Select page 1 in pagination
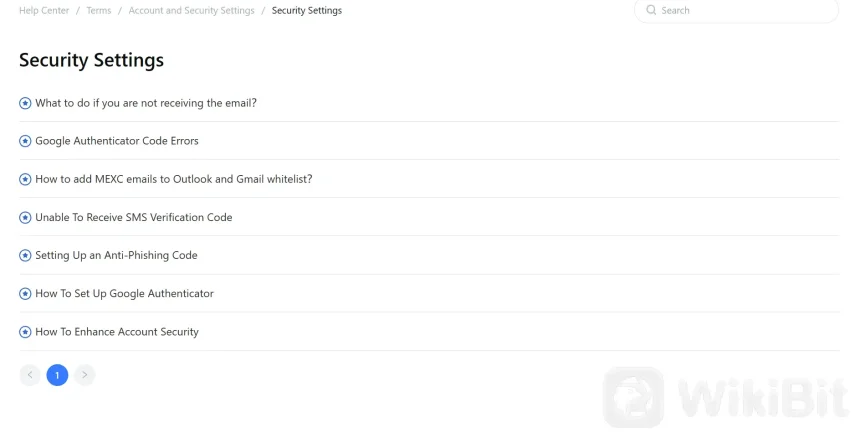The width and height of the screenshot is (860, 443). (x=57, y=375)
